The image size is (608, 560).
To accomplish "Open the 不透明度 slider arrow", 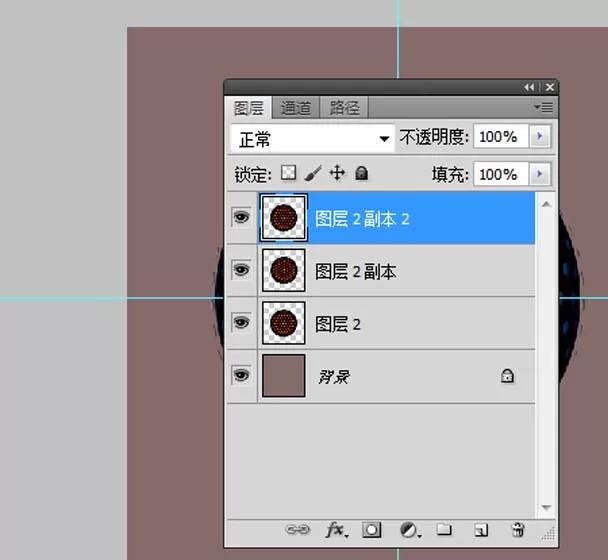I will [539, 136].
